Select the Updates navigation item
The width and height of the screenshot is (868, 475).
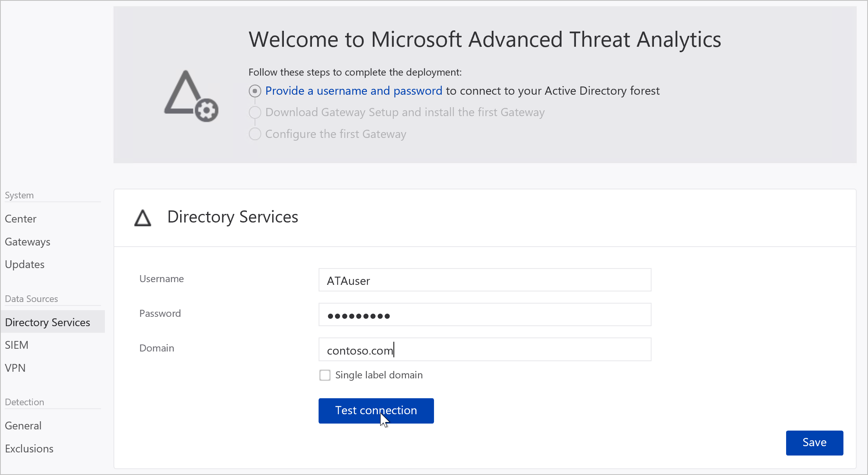25,265
